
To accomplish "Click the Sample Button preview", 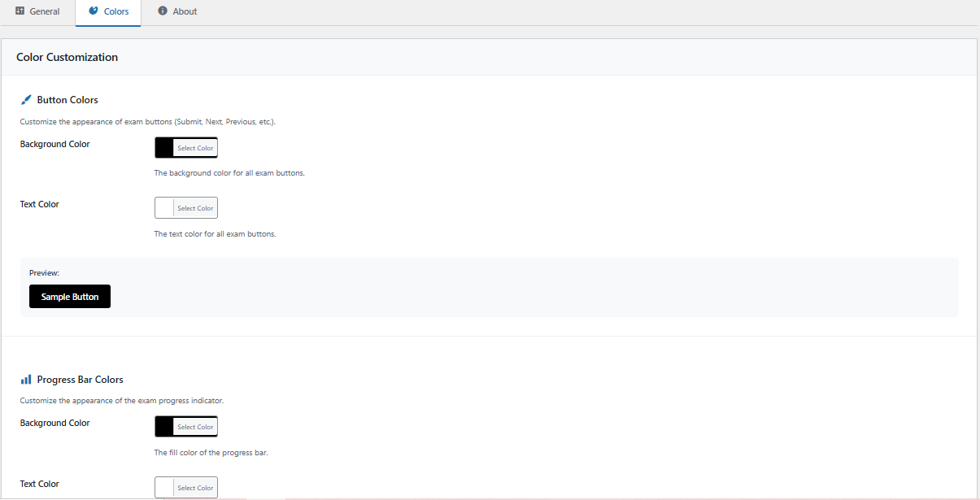I will coord(70,297).
